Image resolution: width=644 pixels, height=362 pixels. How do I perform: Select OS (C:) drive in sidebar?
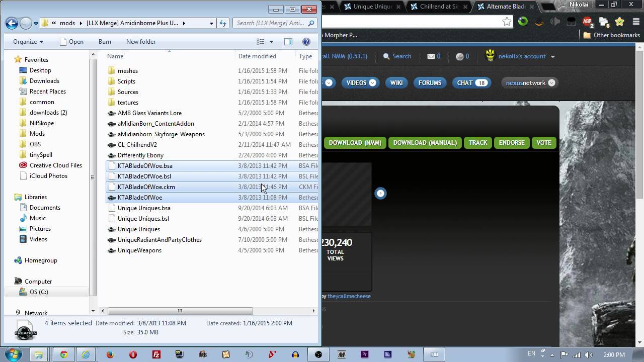(x=39, y=292)
